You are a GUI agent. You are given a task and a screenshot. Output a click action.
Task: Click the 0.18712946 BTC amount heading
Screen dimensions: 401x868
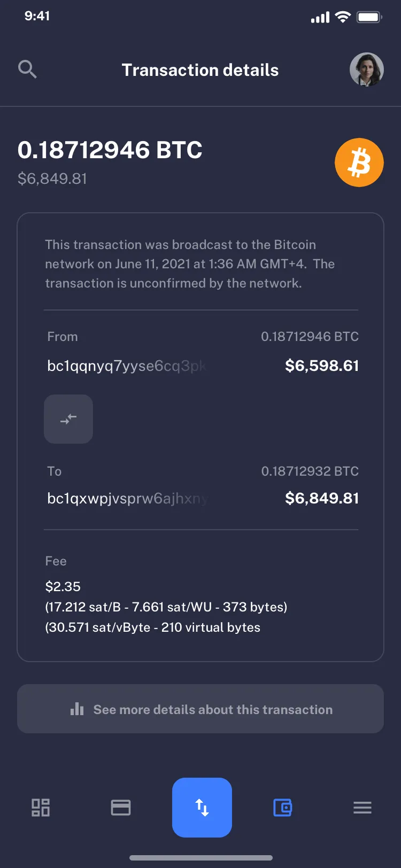pyautogui.click(x=110, y=150)
